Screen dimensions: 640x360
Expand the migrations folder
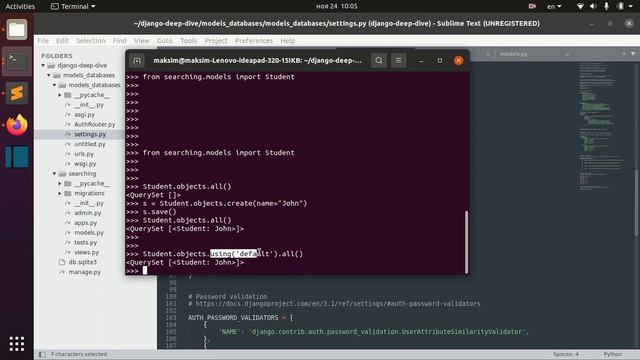pyautogui.click(x=60, y=193)
